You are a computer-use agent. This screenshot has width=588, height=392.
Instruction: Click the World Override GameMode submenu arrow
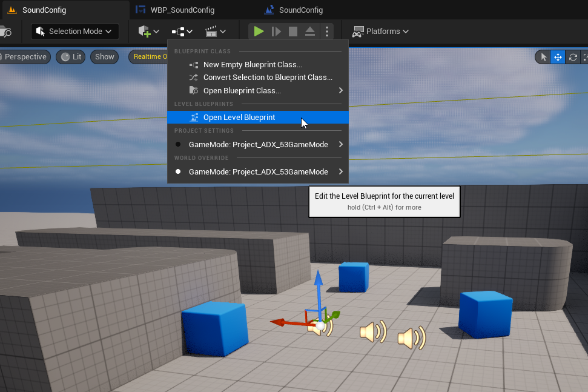click(x=340, y=171)
